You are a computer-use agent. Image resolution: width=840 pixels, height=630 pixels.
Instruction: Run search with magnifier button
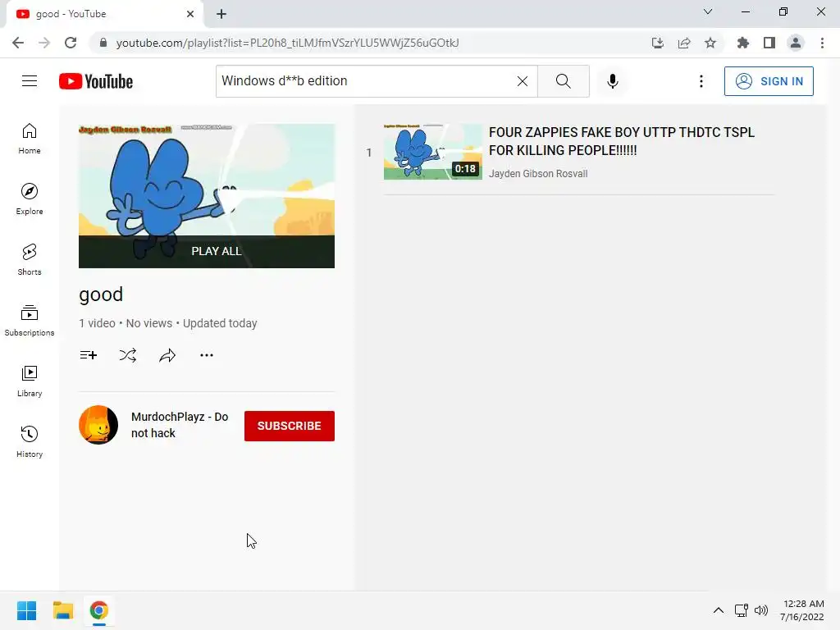click(x=563, y=81)
